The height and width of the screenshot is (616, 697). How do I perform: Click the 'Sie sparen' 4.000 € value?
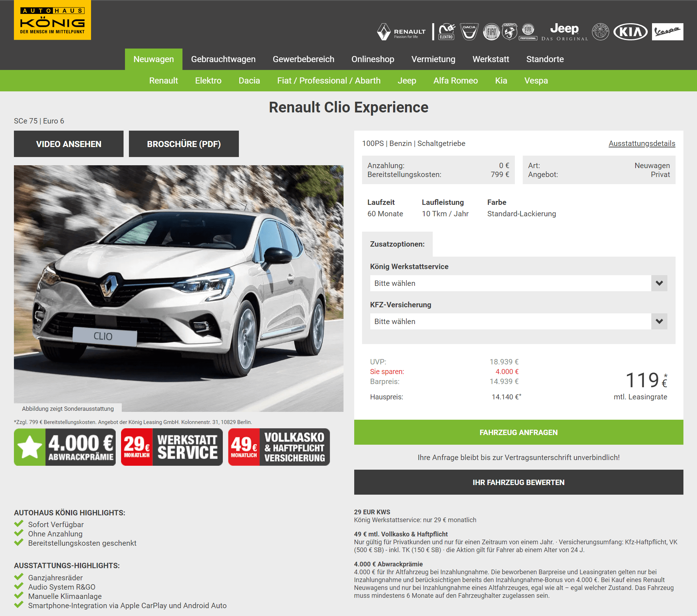click(507, 372)
